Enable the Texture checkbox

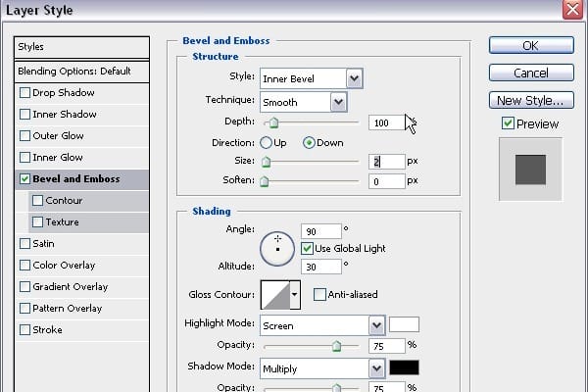pos(37,222)
